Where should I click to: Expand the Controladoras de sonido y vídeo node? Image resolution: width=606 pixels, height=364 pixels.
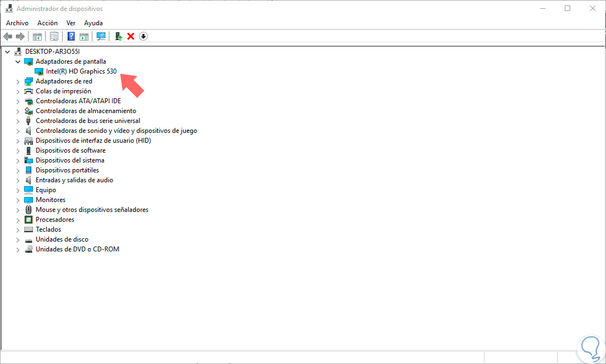click(18, 131)
